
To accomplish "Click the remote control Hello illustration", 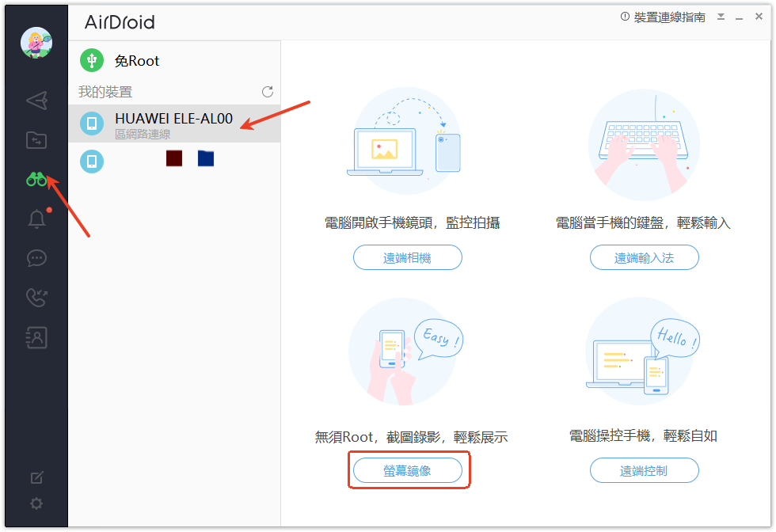I will [x=643, y=351].
